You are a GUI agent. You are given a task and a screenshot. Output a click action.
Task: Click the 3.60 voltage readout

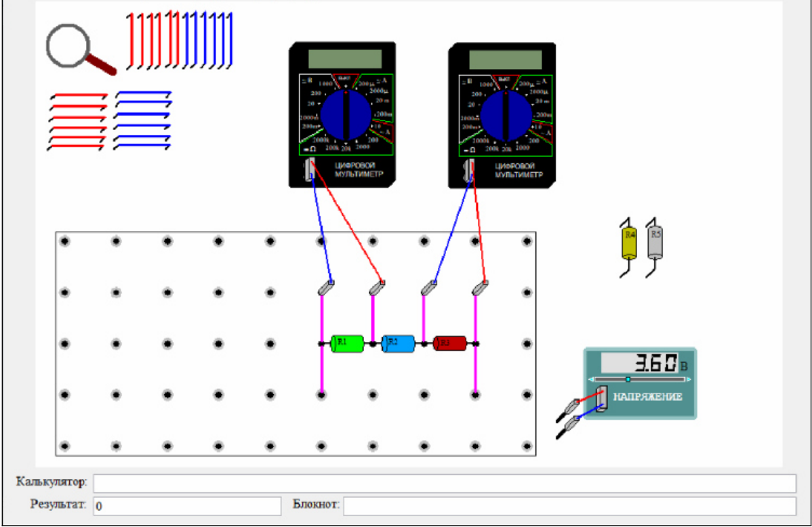pyautogui.click(x=640, y=363)
